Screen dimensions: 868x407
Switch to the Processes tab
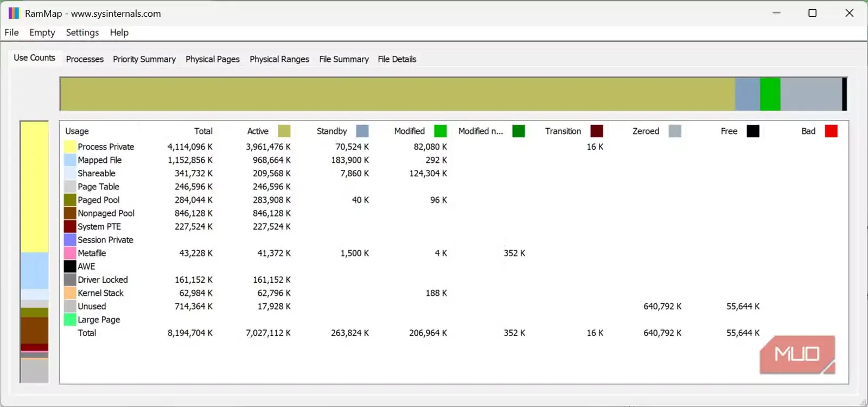[x=85, y=59]
